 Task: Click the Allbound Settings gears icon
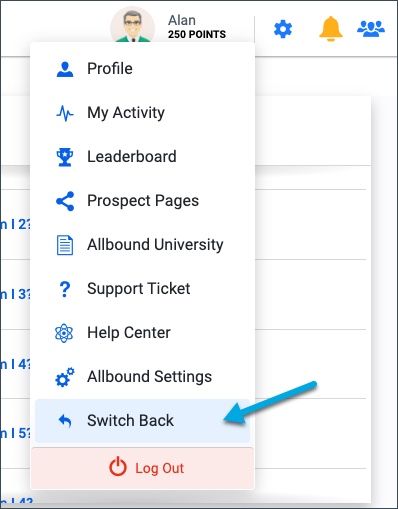click(65, 377)
